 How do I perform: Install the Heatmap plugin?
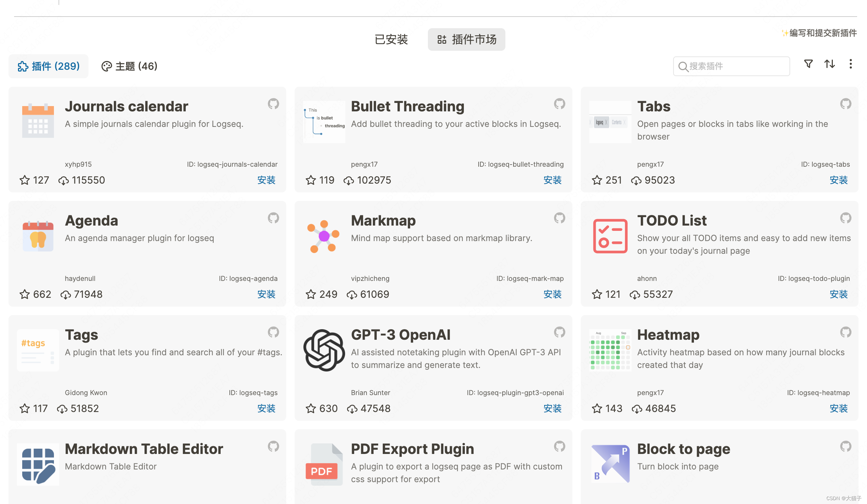839,408
